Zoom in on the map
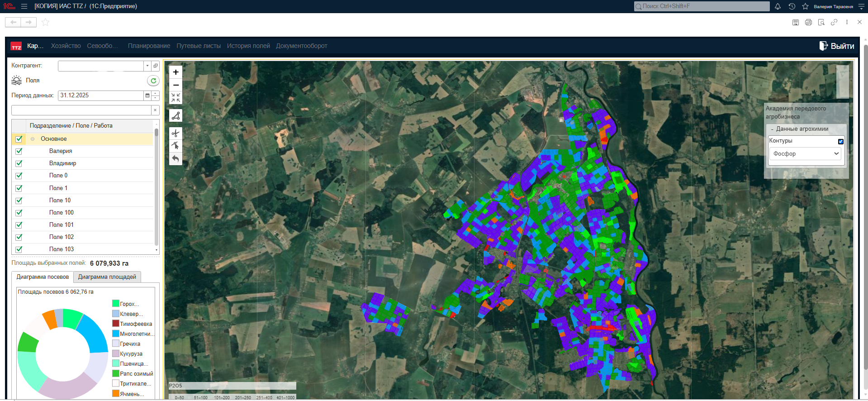The width and height of the screenshot is (868, 401). coord(175,72)
